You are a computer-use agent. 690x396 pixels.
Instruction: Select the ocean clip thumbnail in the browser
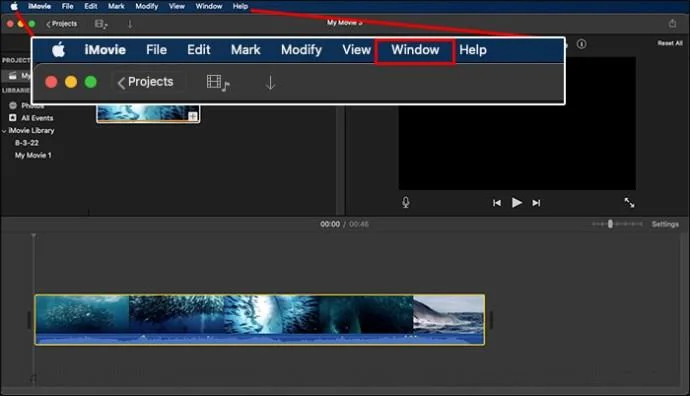pyautogui.click(x=148, y=113)
